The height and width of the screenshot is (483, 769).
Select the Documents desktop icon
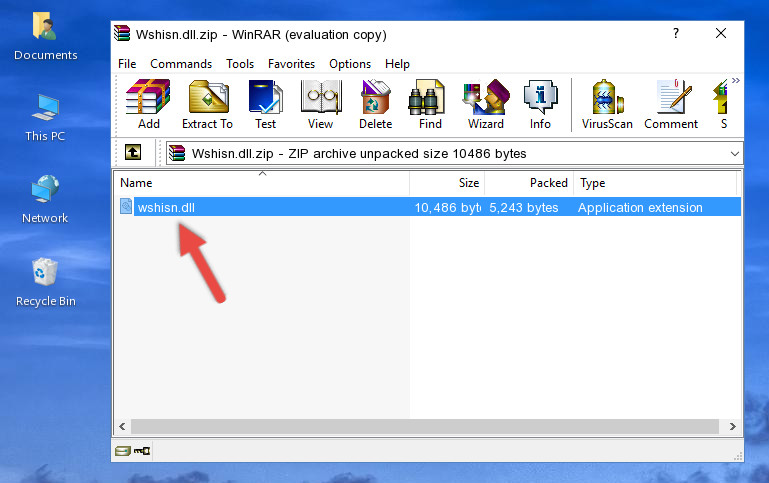pos(46,37)
